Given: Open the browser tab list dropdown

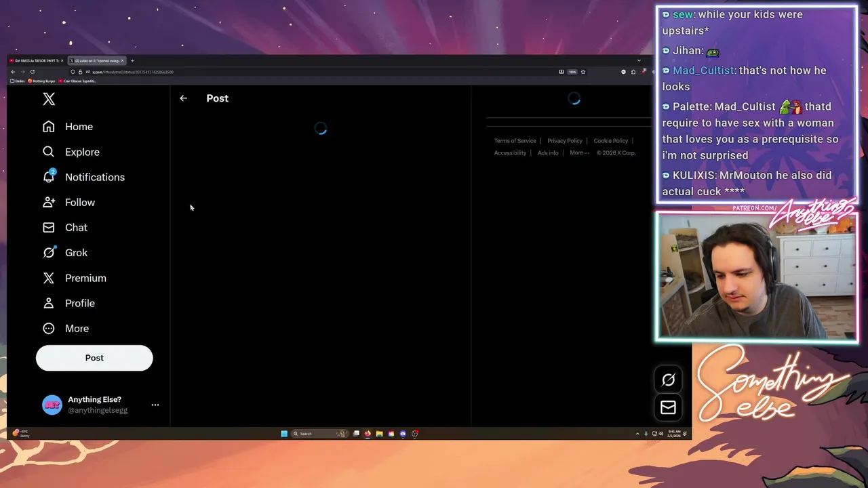Looking at the screenshot, I should (x=639, y=61).
